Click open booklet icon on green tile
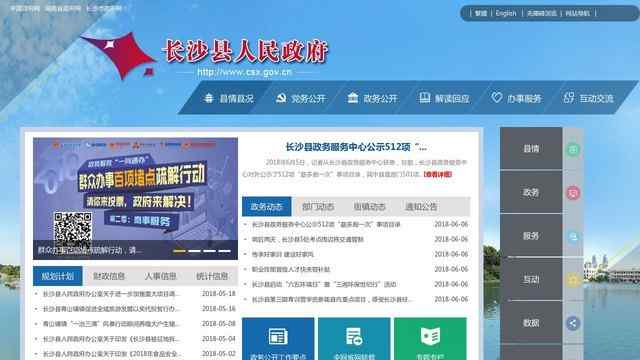640x360 pixels. click(x=430, y=337)
